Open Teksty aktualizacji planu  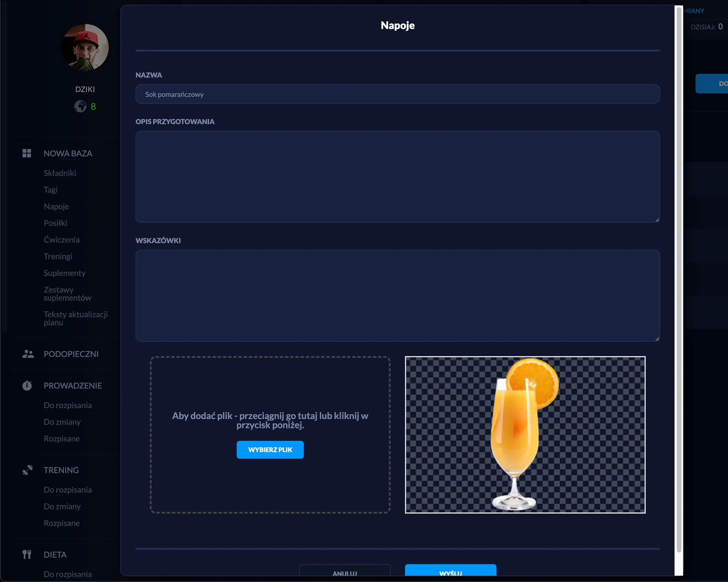coord(76,318)
